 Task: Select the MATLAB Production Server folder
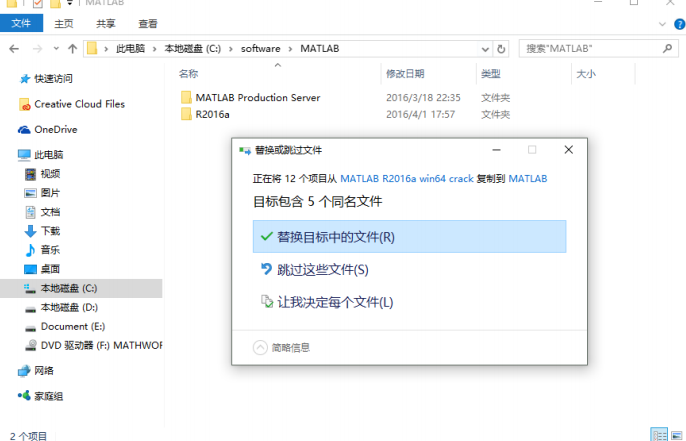coord(258,98)
